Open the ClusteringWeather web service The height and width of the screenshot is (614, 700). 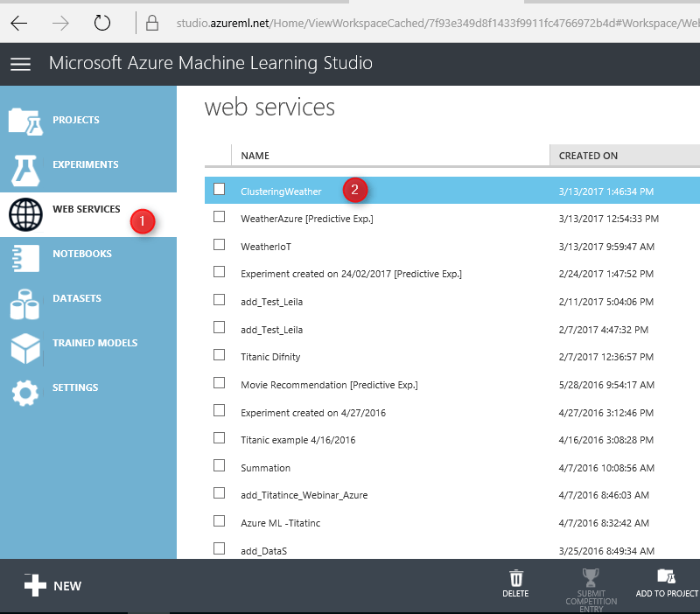coord(281,192)
